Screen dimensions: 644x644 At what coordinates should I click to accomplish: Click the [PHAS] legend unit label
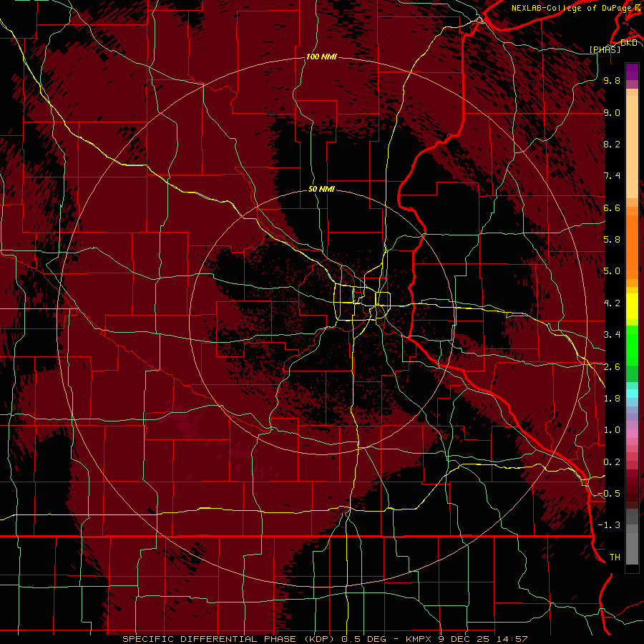[x=605, y=49]
